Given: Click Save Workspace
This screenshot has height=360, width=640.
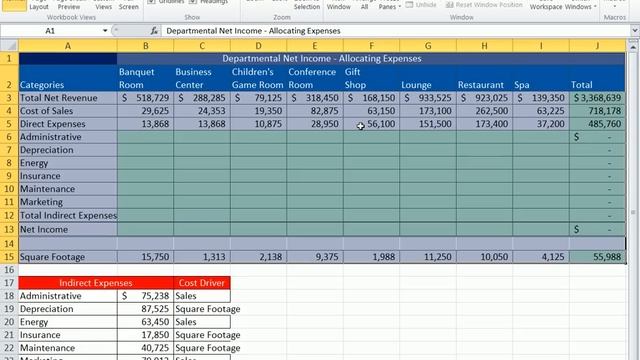Looking at the screenshot, I should 546,5.
